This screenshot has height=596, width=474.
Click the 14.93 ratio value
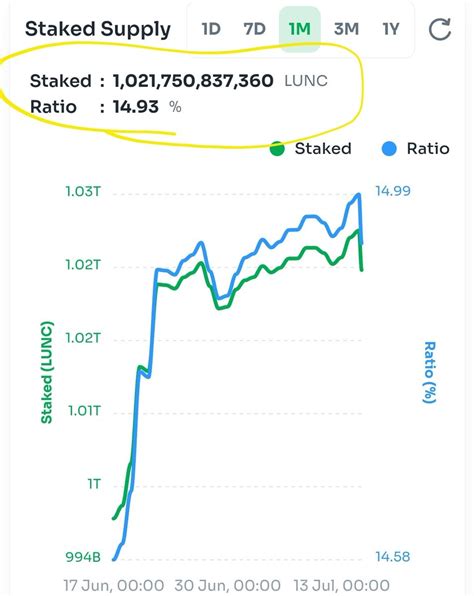[x=136, y=107]
